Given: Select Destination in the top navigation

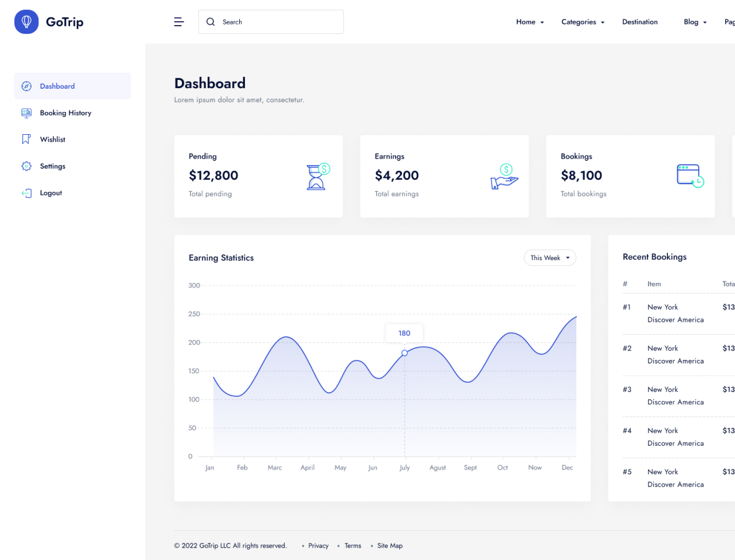Looking at the screenshot, I should tap(640, 22).
